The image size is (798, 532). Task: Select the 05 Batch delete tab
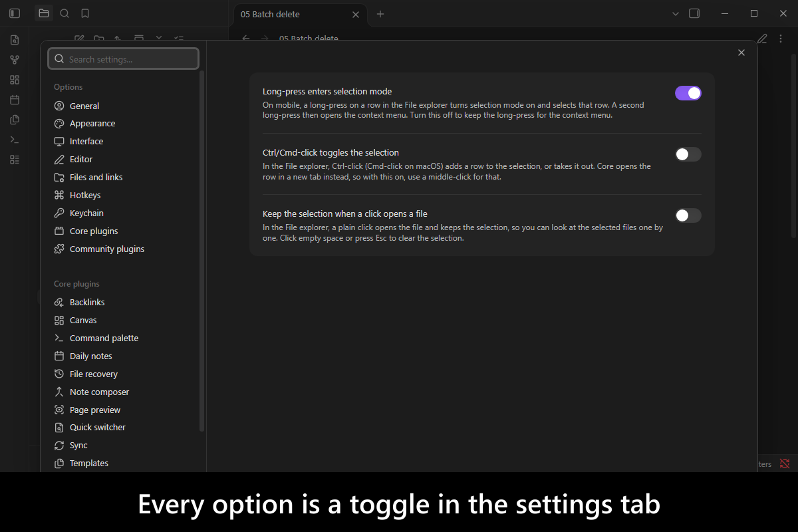click(x=299, y=14)
